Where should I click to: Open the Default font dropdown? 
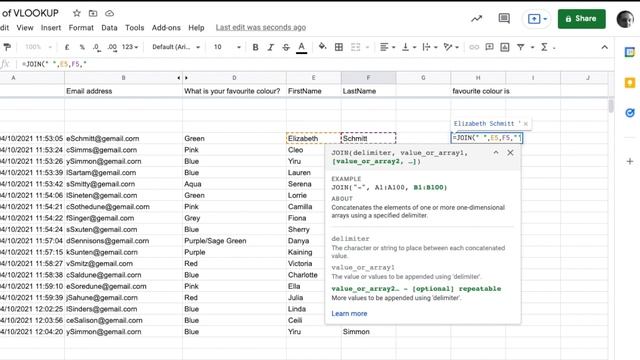click(x=176, y=47)
